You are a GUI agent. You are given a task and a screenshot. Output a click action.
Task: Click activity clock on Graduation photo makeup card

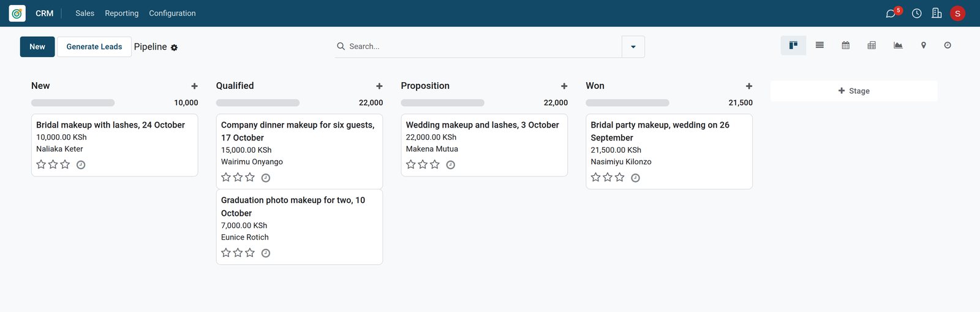pyautogui.click(x=266, y=253)
